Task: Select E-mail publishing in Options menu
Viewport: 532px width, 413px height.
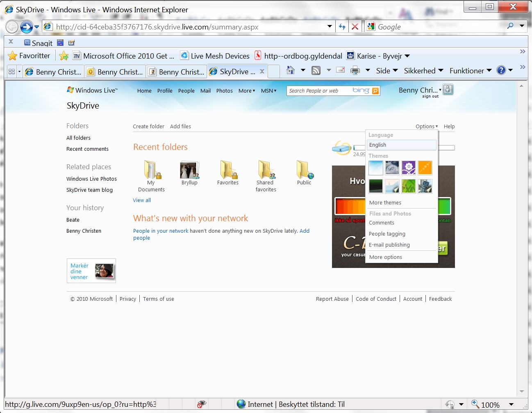Action: (389, 245)
